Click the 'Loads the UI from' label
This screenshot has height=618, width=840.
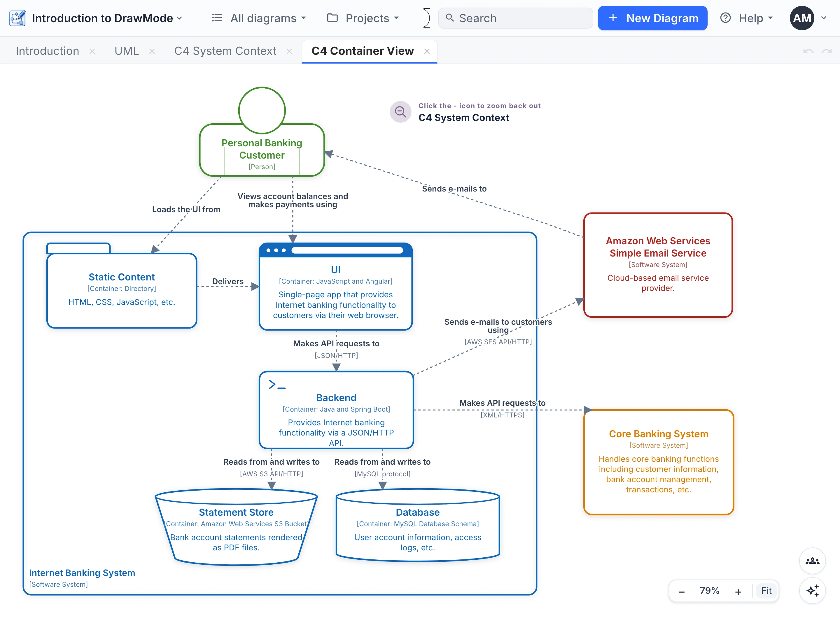186,210
